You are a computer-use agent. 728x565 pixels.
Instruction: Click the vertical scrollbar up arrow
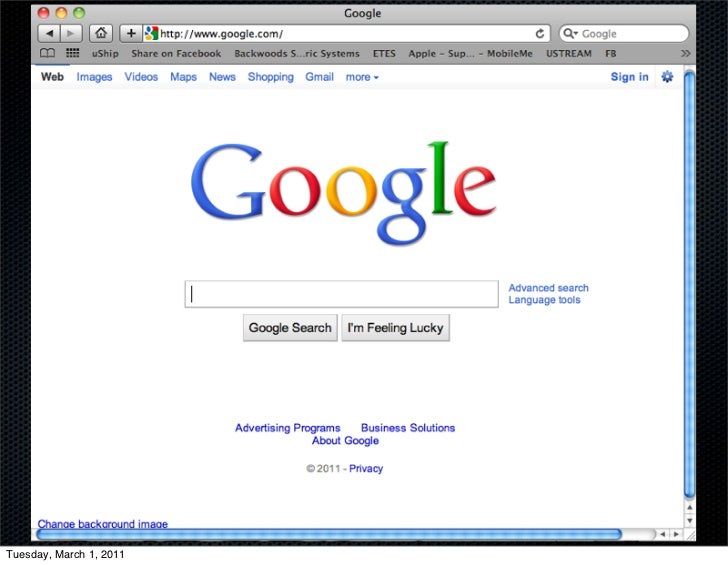[x=690, y=507]
